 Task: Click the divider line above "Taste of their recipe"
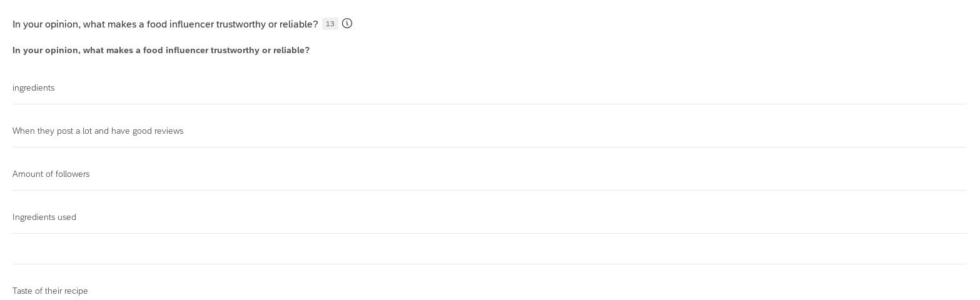click(x=489, y=264)
